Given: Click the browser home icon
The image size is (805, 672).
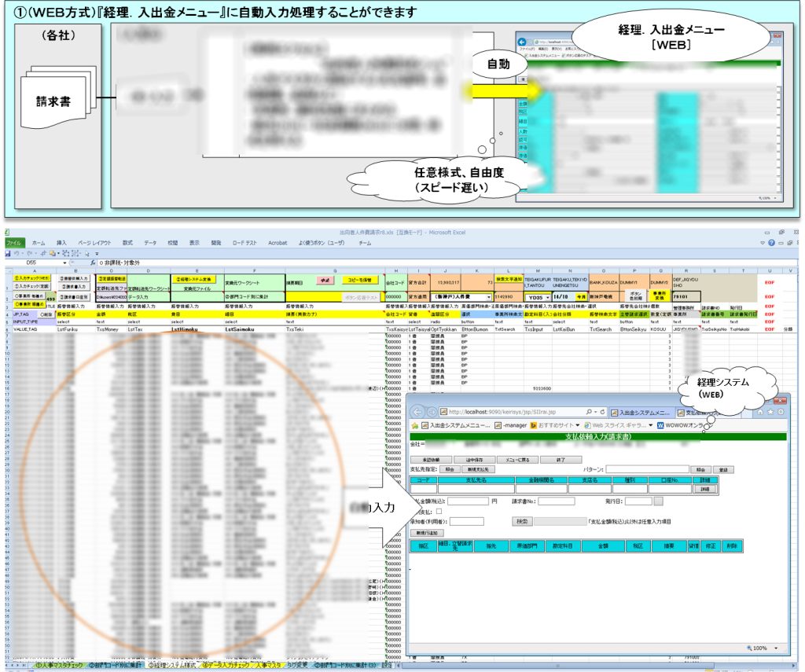Looking at the screenshot, I should click(x=760, y=412).
